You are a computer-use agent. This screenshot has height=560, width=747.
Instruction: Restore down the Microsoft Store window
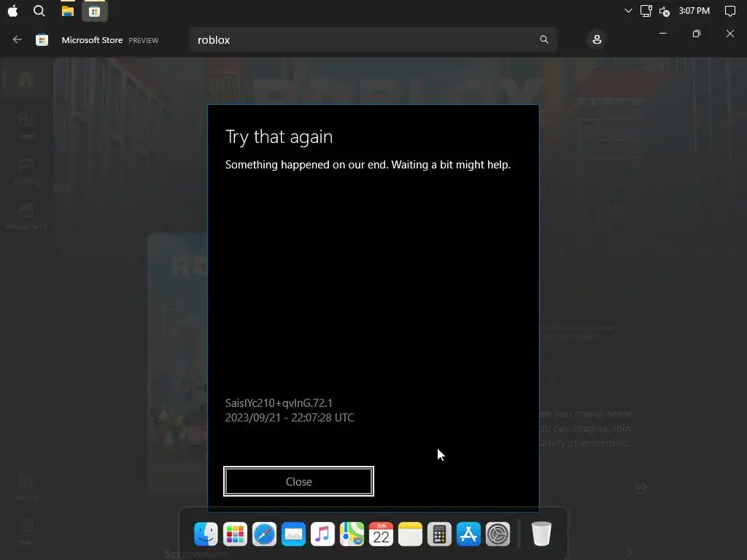[x=697, y=34]
